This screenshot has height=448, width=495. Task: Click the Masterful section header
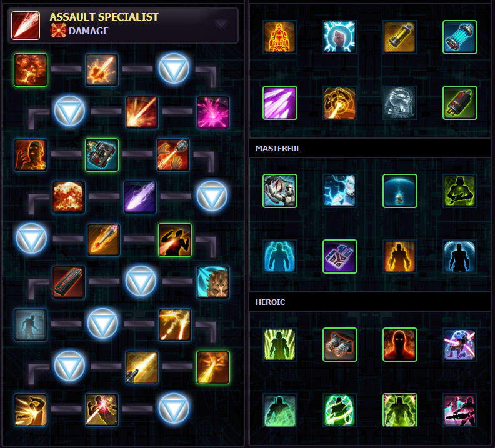pos(277,148)
